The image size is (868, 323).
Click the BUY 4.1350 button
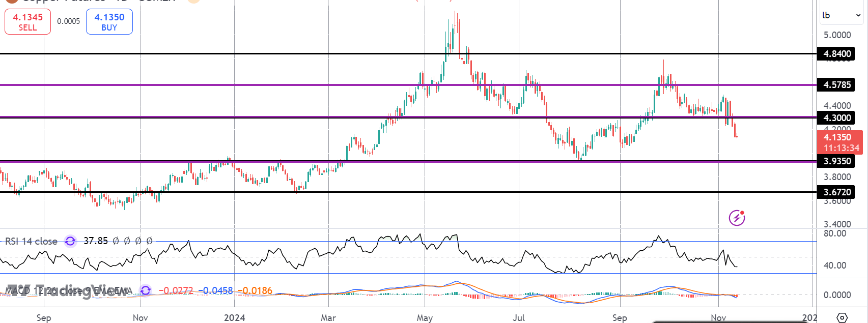click(x=109, y=22)
